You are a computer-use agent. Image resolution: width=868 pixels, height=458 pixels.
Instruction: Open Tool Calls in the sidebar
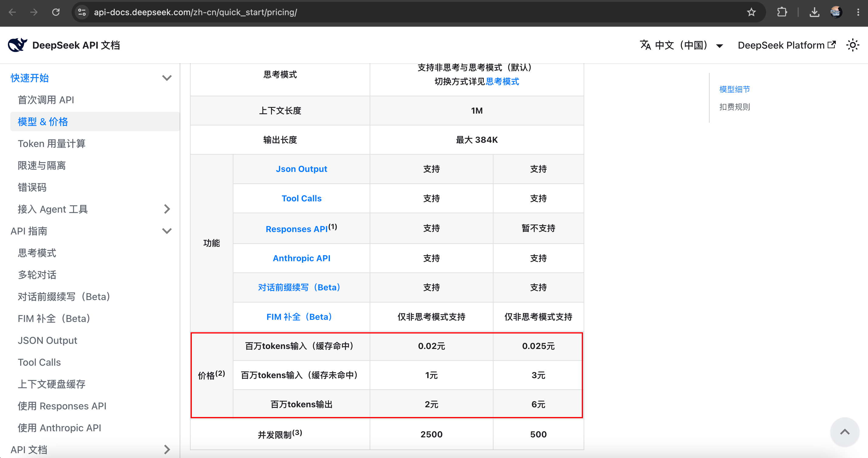coord(39,362)
